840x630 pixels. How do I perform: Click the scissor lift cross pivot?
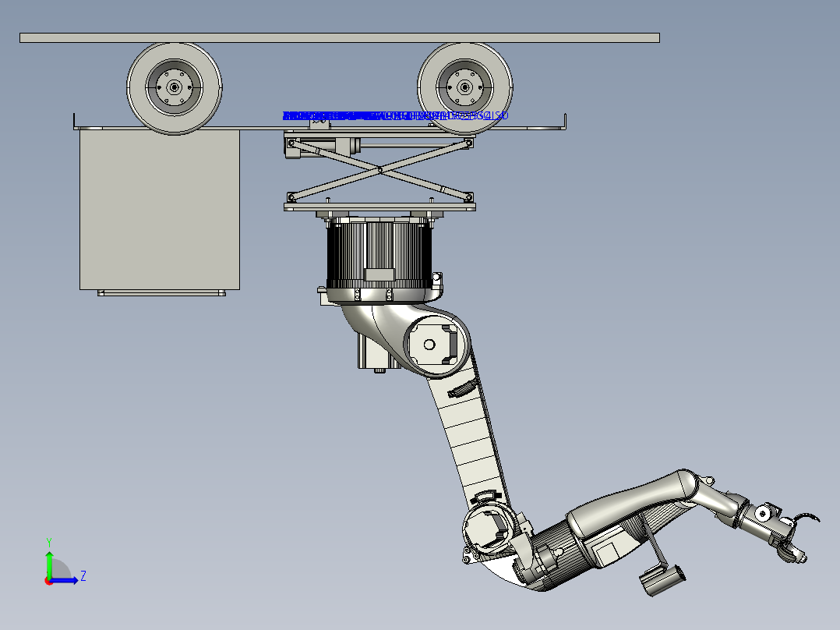(x=379, y=171)
